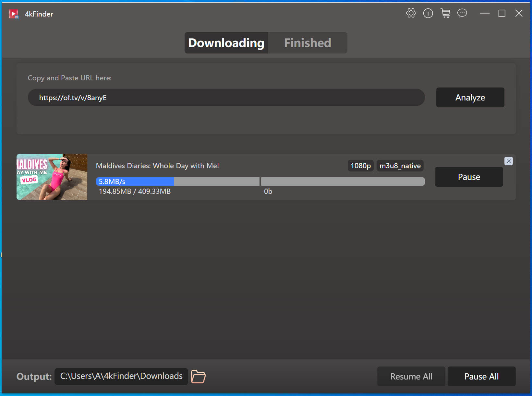532x396 pixels.
Task: Click the info circle icon
Action: click(428, 13)
